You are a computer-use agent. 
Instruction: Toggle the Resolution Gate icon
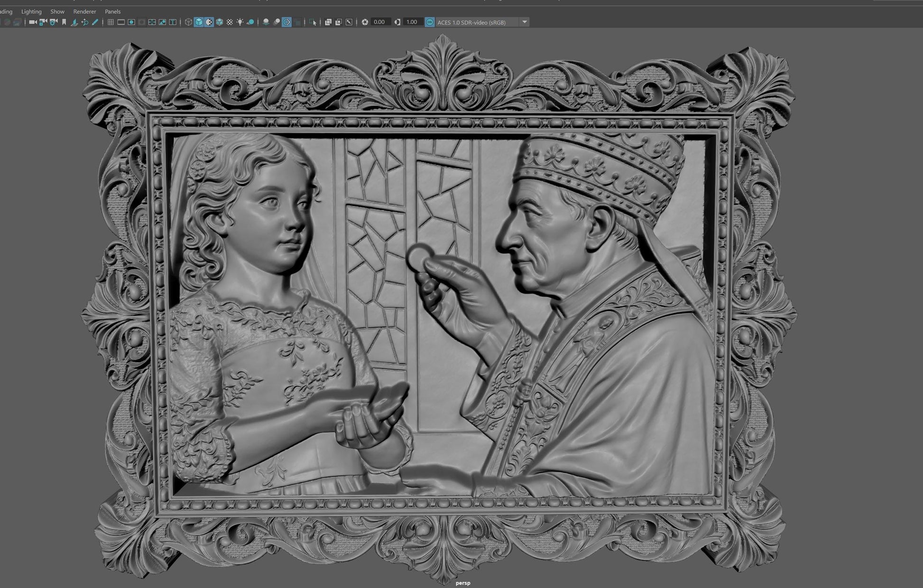(x=131, y=22)
